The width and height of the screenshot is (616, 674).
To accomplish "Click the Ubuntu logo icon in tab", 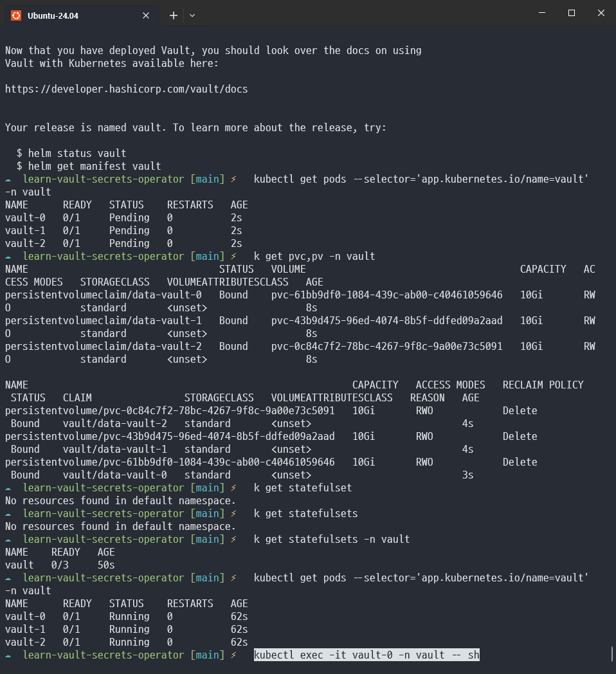I will click(x=16, y=15).
